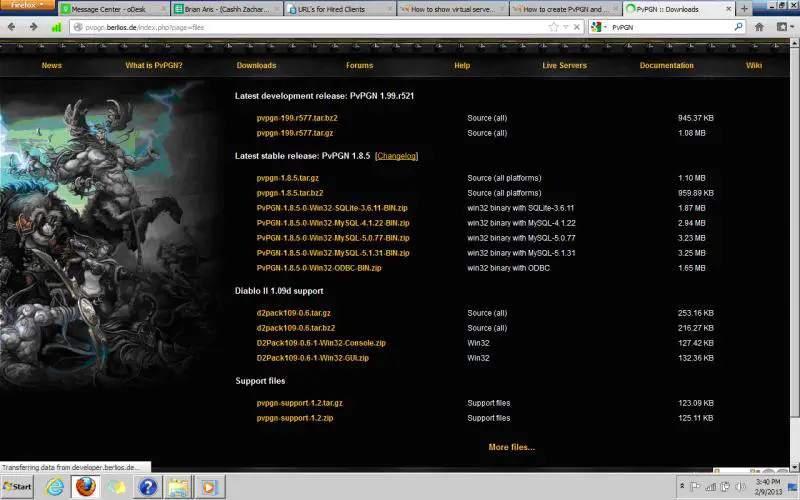Download pvpgn-support-1.2.zip

[294, 418]
